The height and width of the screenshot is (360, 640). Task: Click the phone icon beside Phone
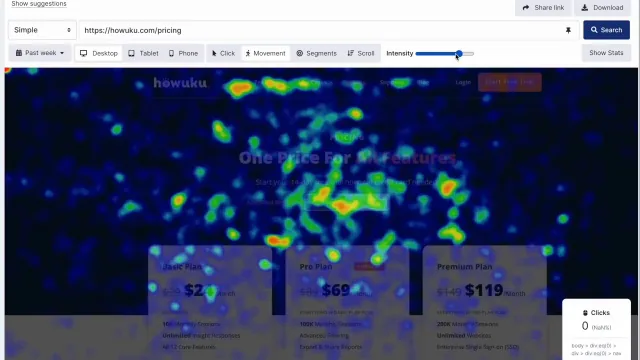(171, 53)
